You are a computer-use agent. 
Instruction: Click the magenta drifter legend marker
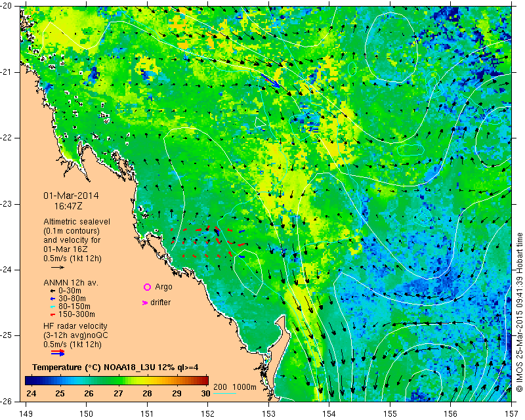(x=144, y=303)
